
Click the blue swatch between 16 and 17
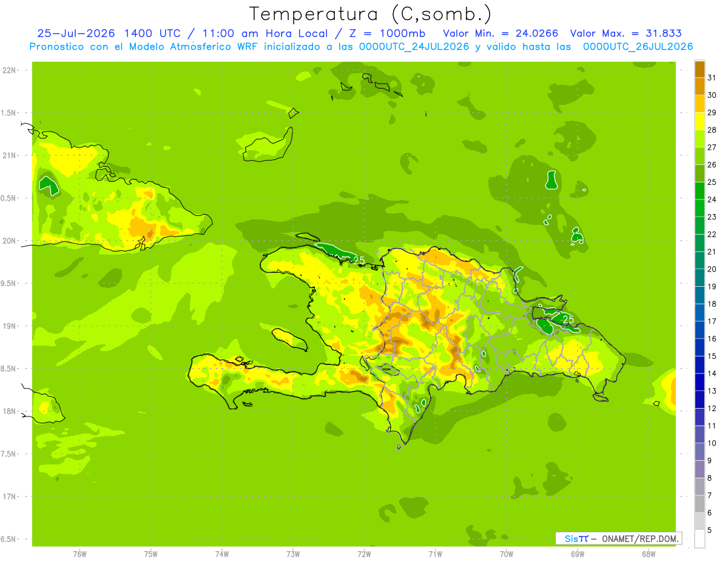tap(699, 330)
